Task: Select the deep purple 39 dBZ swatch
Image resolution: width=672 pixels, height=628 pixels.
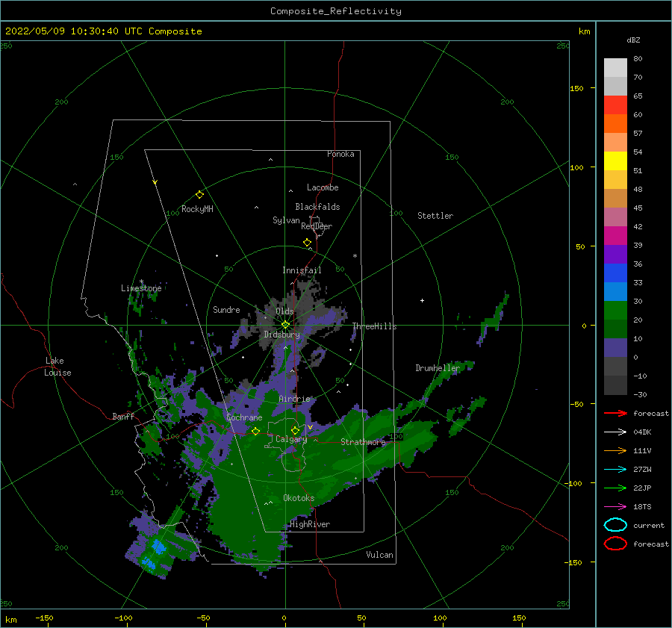Action: (x=615, y=254)
